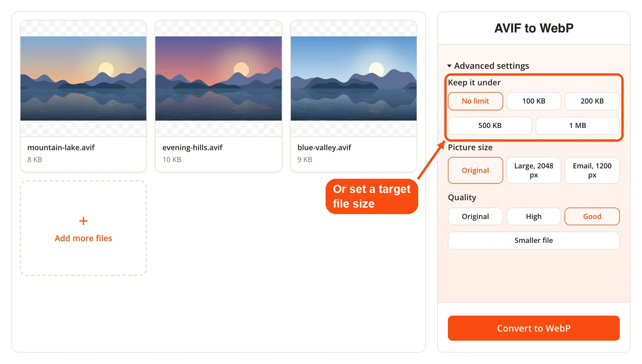Choose the Smaller file quality option

534,241
